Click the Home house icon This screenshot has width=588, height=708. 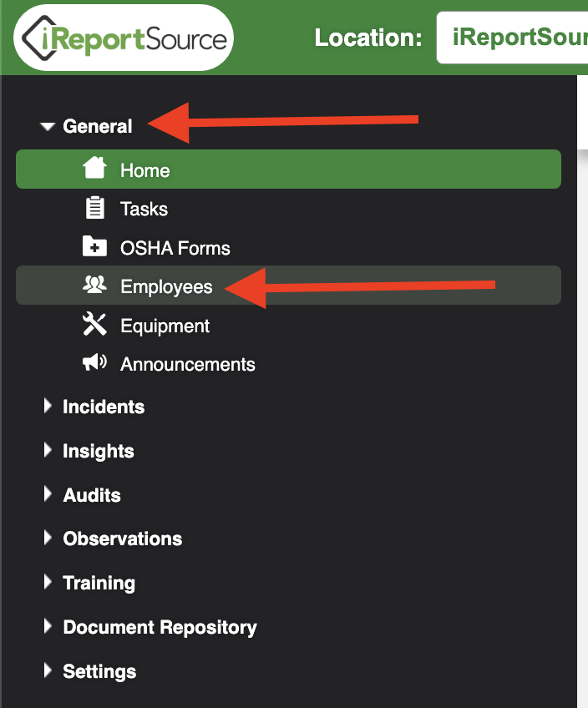coord(95,168)
